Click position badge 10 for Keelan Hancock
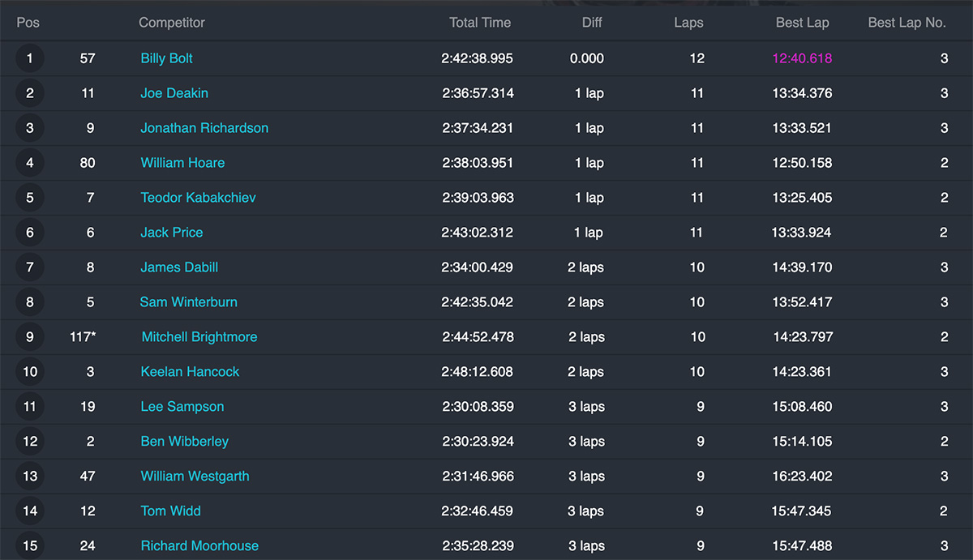The width and height of the screenshot is (973, 560). [30, 372]
